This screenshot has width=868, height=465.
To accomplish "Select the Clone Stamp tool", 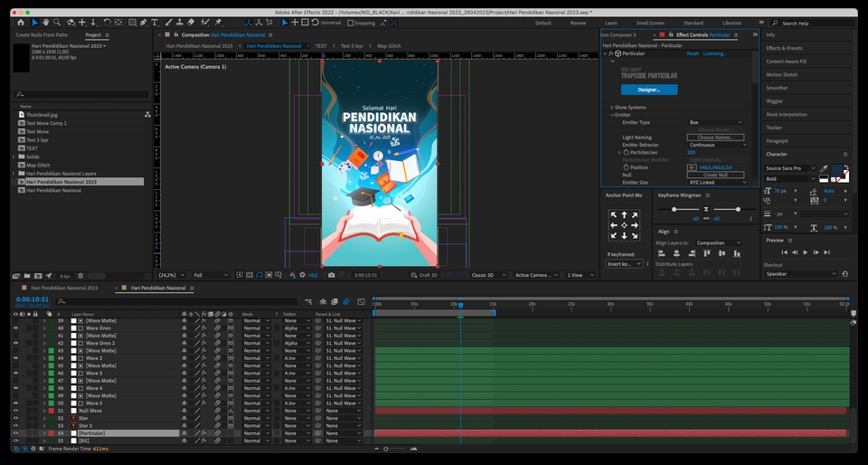I will tap(179, 23).
